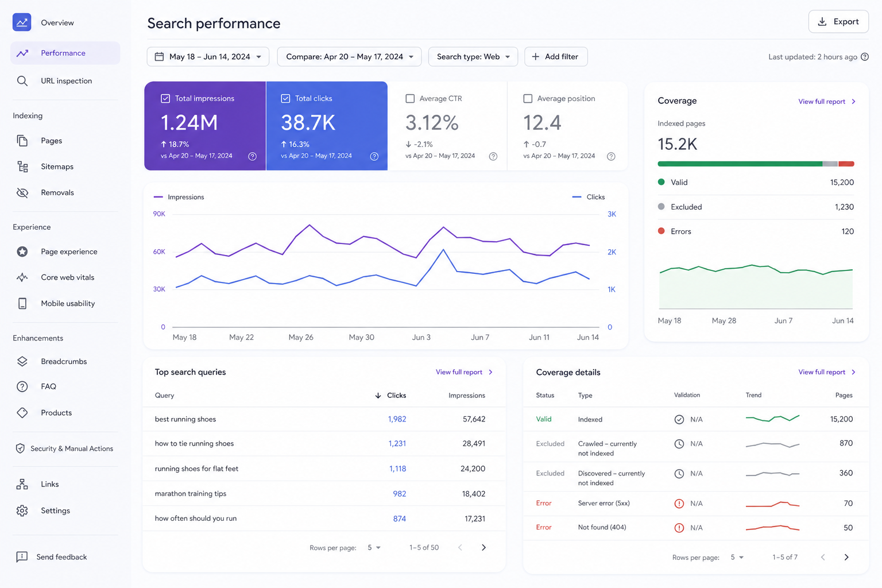
Task: Click help icon in Total impressions card
Action: click(x=252, y=156)
